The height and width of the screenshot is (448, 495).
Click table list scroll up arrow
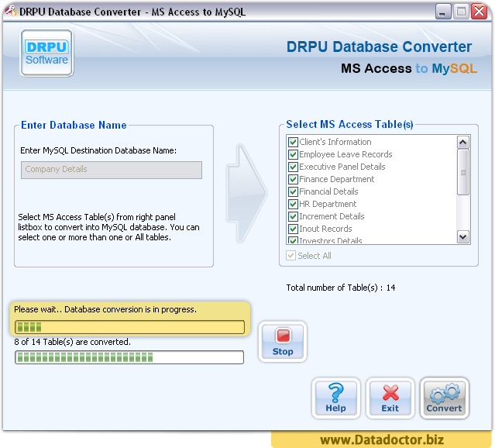click(463, 142)
